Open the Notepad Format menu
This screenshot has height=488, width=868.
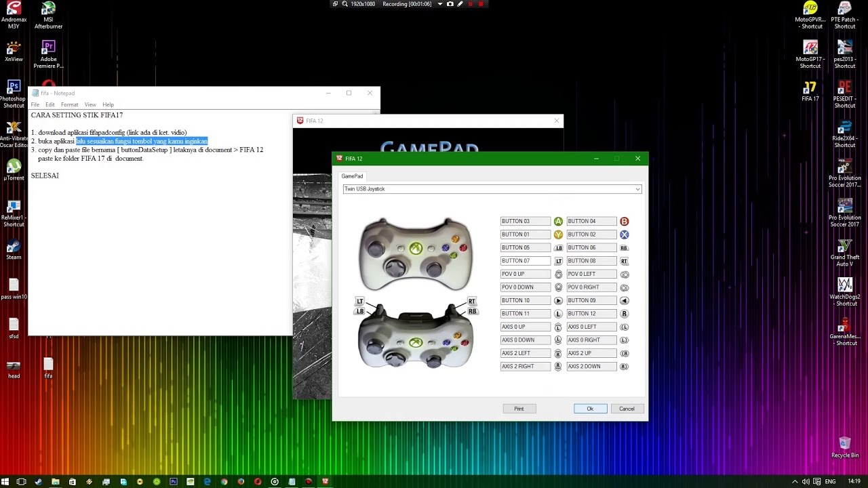70,104
